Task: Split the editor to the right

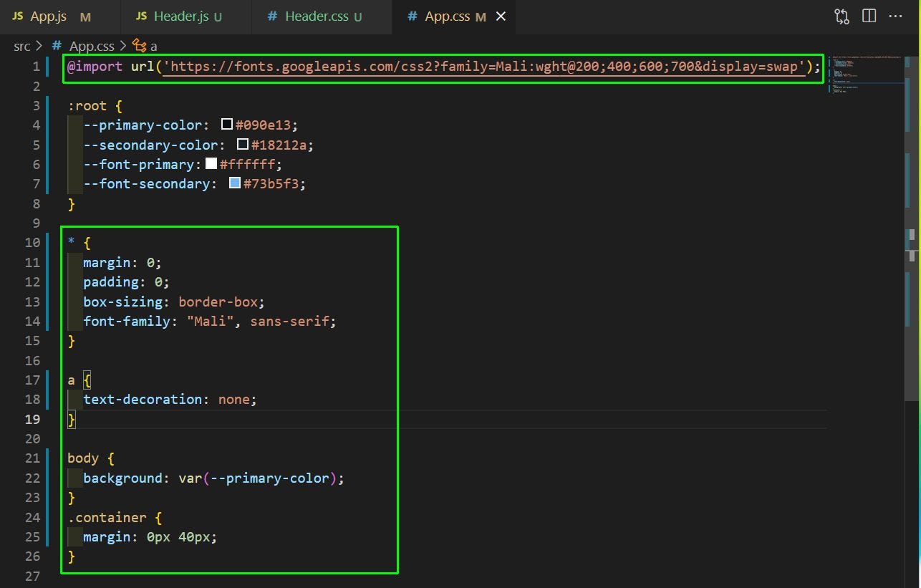Action: point(869,16)
